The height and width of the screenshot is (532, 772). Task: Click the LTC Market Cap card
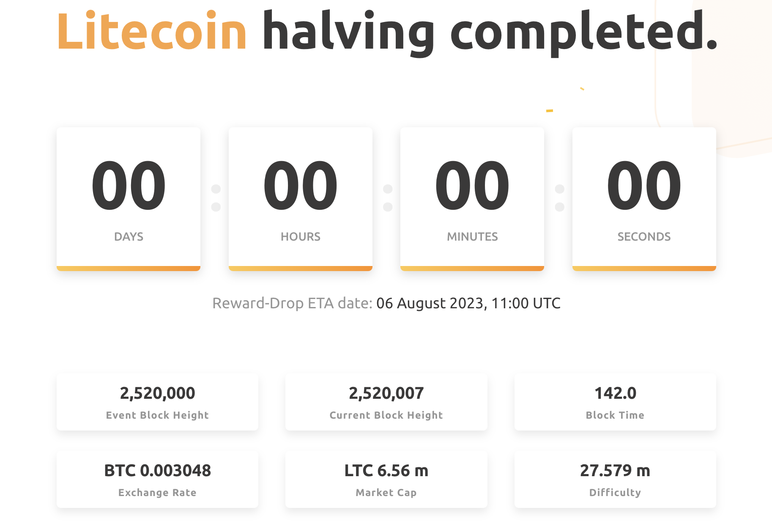[386, 480]
